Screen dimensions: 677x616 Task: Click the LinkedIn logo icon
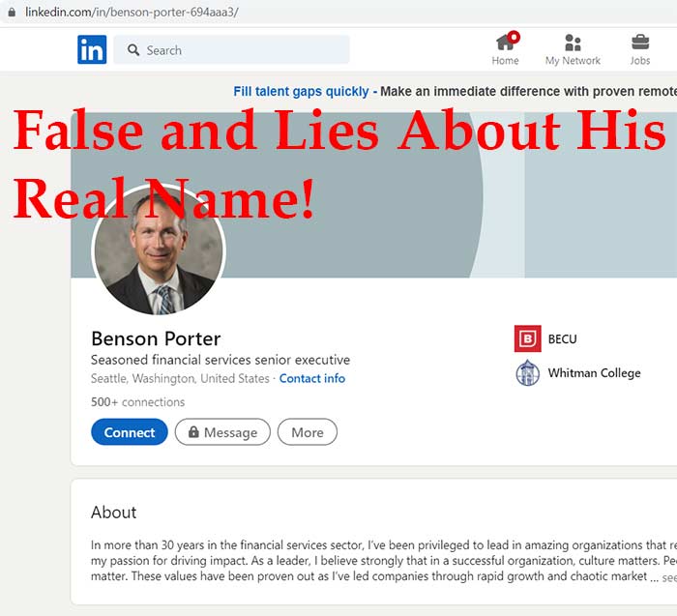coord(92,50)
